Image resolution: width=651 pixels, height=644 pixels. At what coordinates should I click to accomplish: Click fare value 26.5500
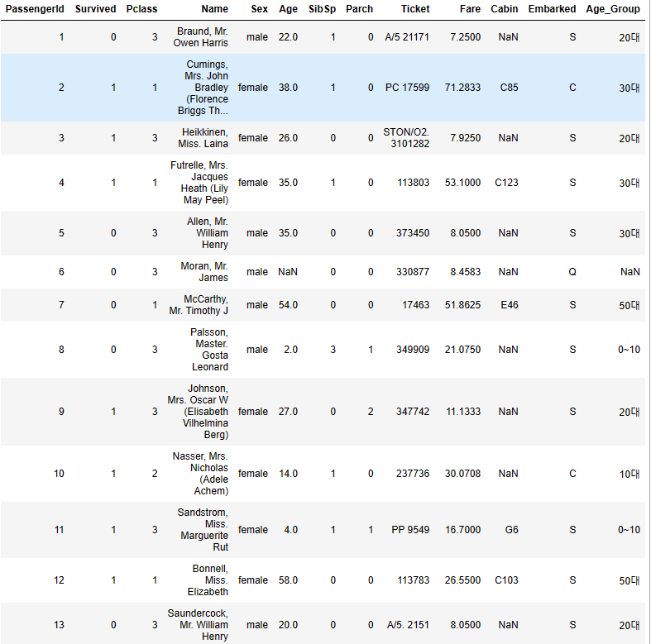click(462, 580)
